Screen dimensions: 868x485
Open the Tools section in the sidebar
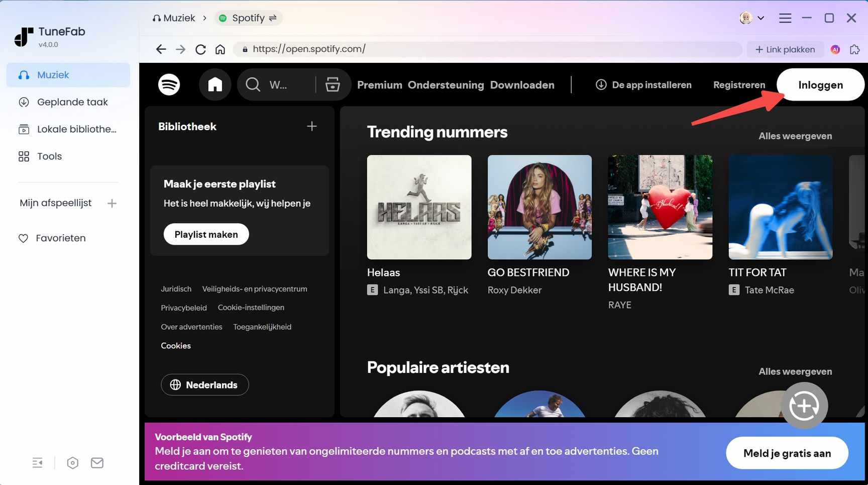(49, 156)
